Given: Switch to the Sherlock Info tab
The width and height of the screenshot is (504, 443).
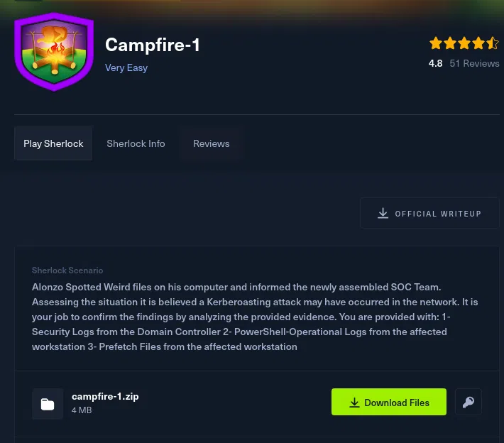Looking at the screenshot, I should (x=136, y=143).
